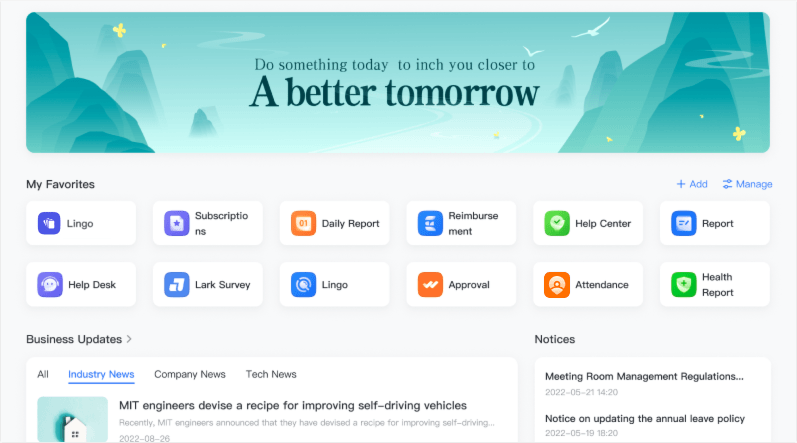
Task: Select the Industry News tab
Action: pyautogui.click(x=101, y=374)
